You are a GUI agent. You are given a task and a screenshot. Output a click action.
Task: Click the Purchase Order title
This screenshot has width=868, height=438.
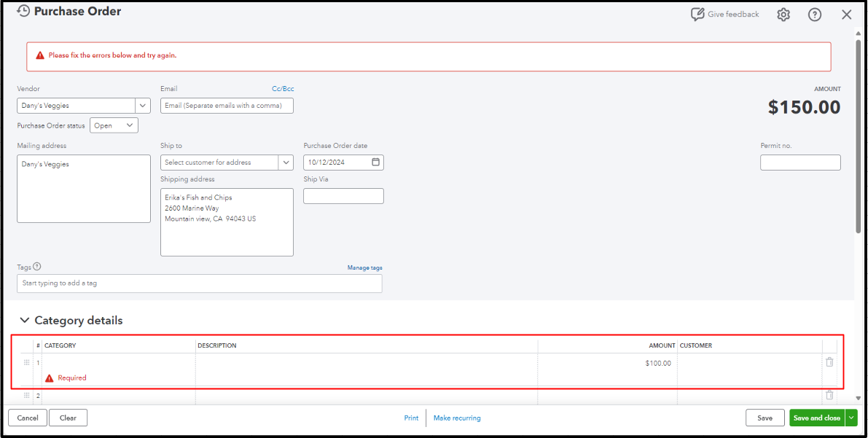(77, 11)
